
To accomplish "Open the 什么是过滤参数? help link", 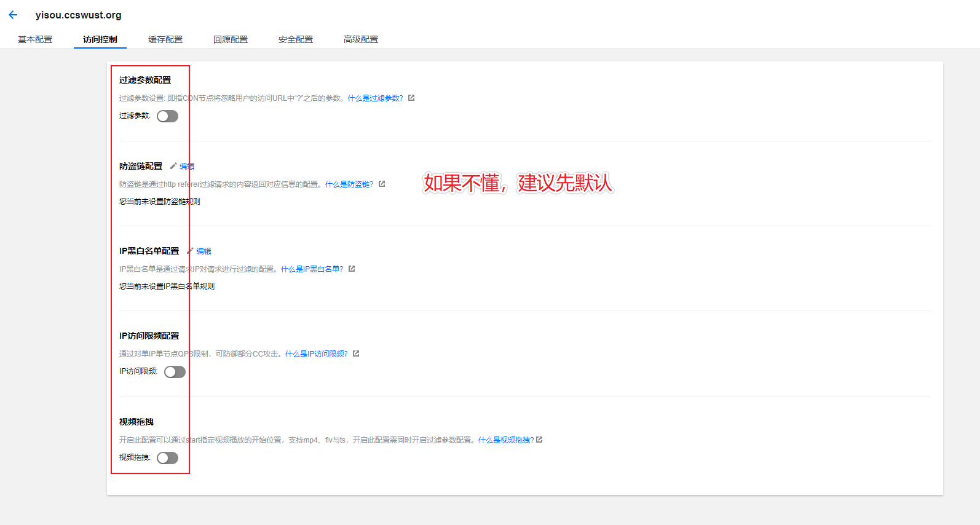I will pos(376,98).
